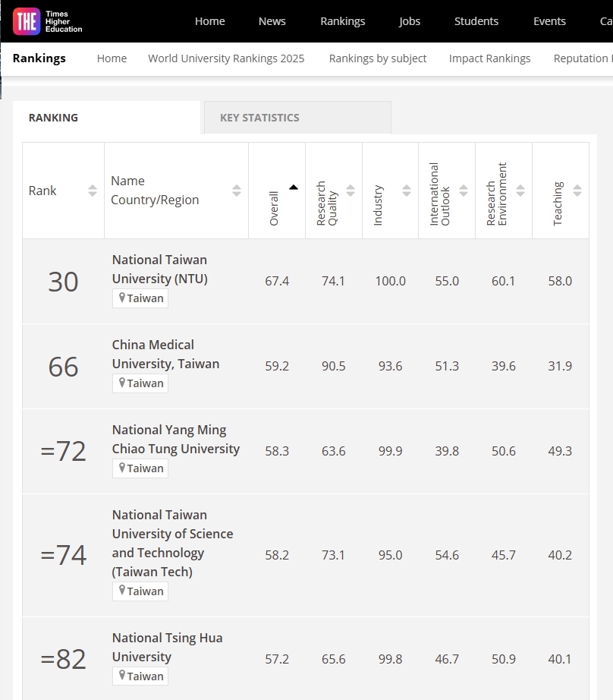
Task: Open China Medical University, Taiwan page
Action: 165,355
